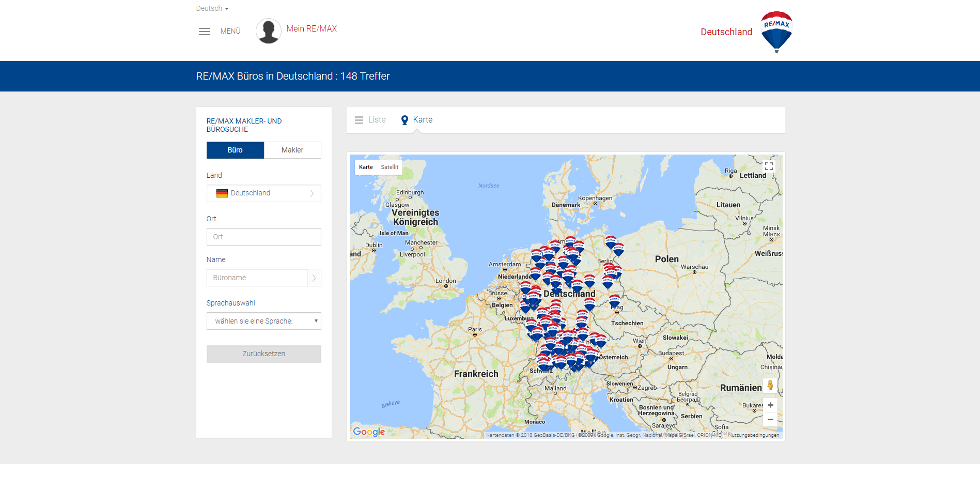Click the Edinburgh label on map

410,192
